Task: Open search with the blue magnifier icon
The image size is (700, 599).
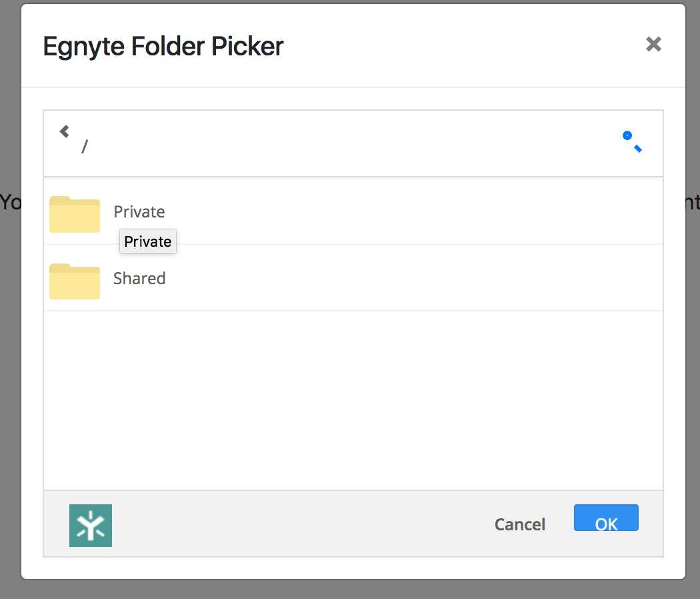Action: pyautogui.click(x=631, y=141)
